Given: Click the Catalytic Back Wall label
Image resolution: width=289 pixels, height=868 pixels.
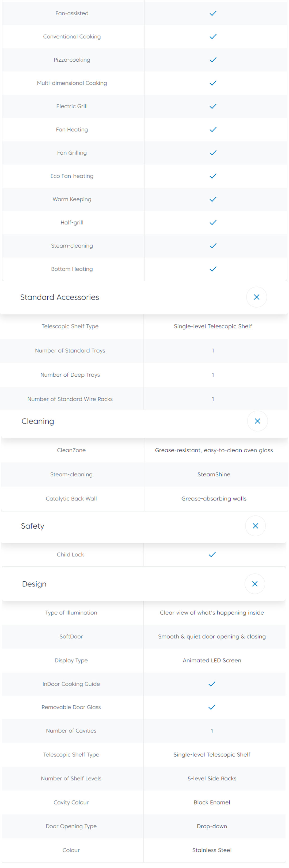Looking at the screenshot, I should point(71,499).
